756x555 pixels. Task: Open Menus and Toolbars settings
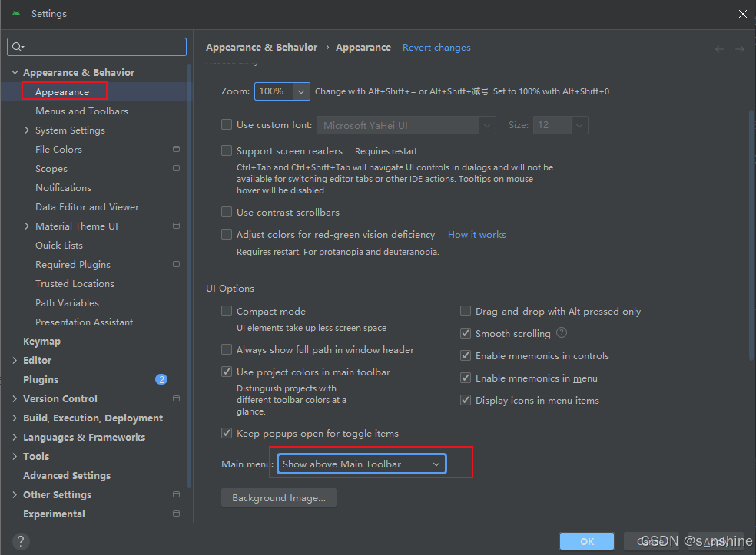(81, 111)
